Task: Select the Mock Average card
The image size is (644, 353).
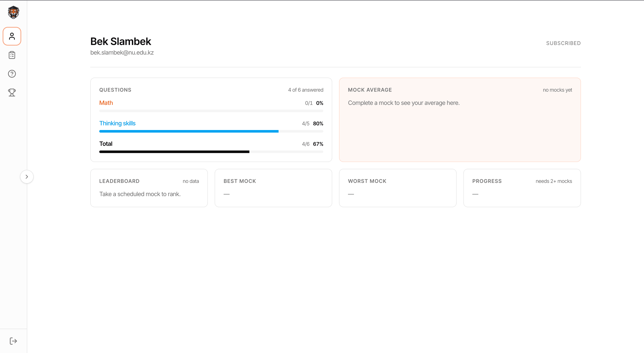Action: 460,120
